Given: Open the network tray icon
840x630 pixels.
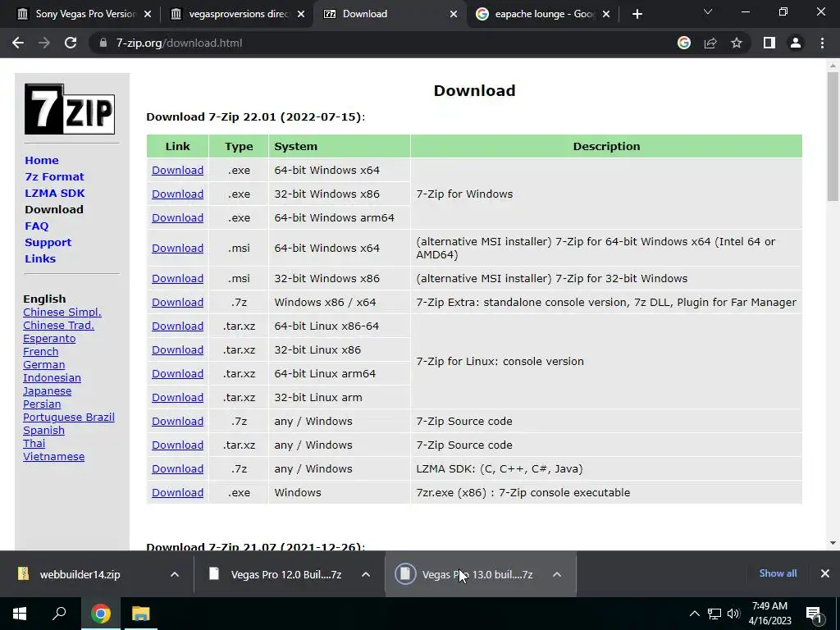Looking at the screenshot, I should click(x=714, y=614).
